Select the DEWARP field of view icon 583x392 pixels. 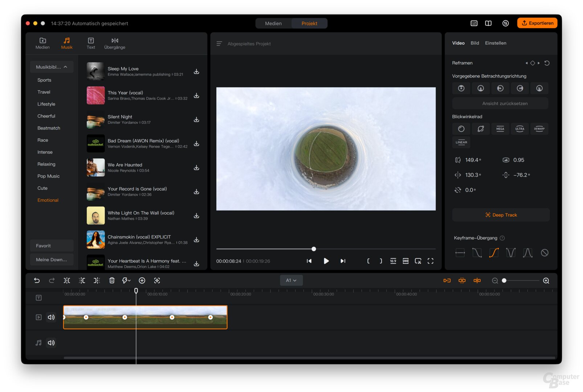tap(539, 129)
